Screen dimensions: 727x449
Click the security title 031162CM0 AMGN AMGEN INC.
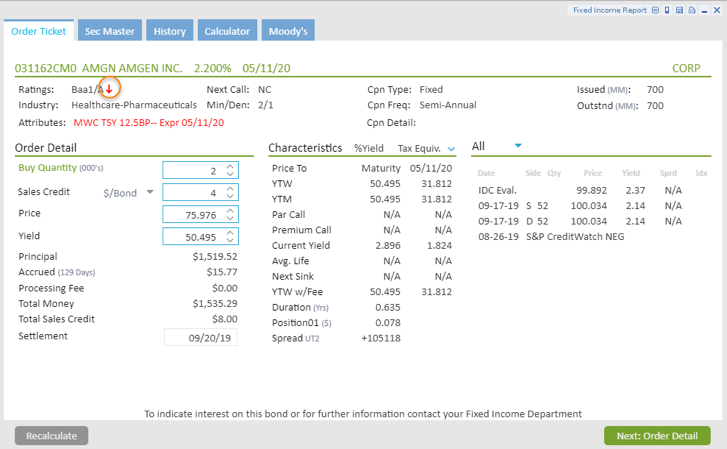click(x=98, y=68)
